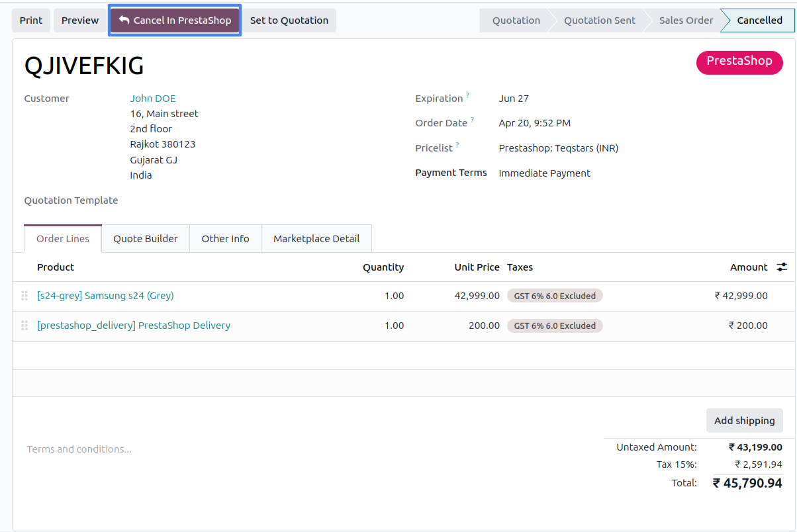The width and height of the screenshot is (797, 532).
Task: Grab the drag handle for PrestaShop Delivery line
Action: click(24, 326)
